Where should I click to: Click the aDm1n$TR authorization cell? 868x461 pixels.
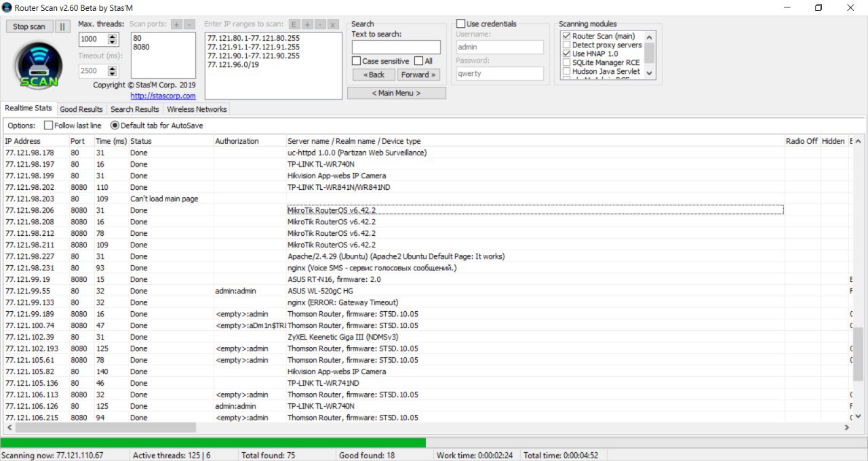(x=250, y=325)
